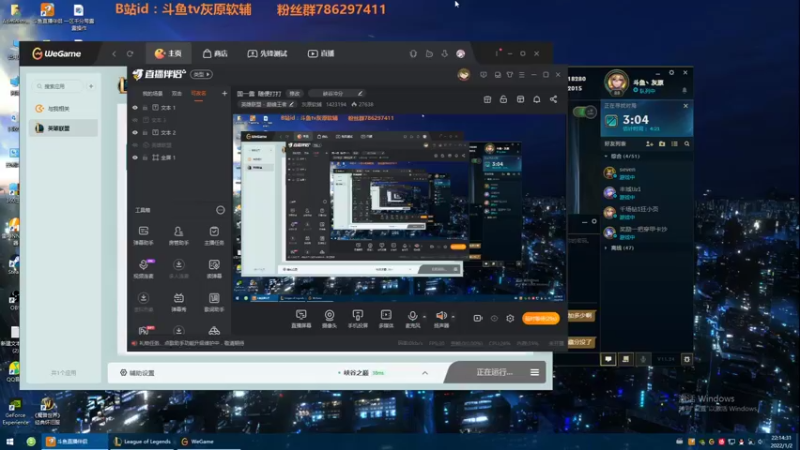Image resolution: width=800 pixels, height=450 pixels.
Task: Add 多媒体 media source
Action: tap(386, 318)
